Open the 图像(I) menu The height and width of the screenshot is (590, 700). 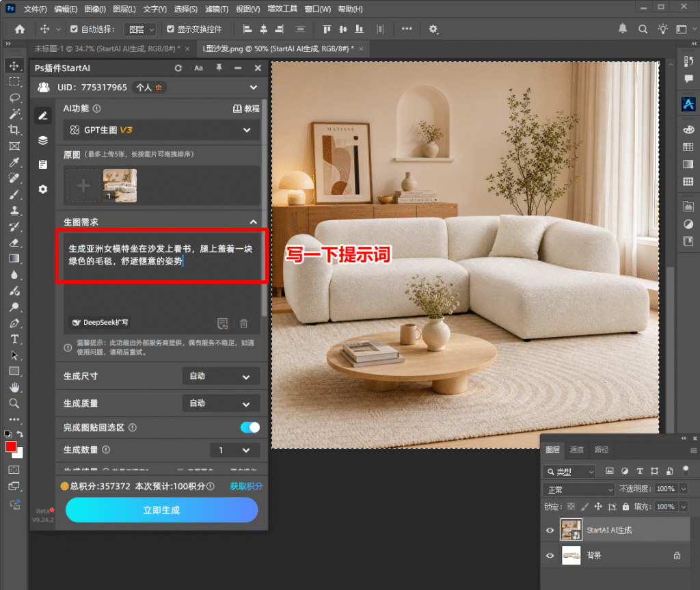[95, 9]
